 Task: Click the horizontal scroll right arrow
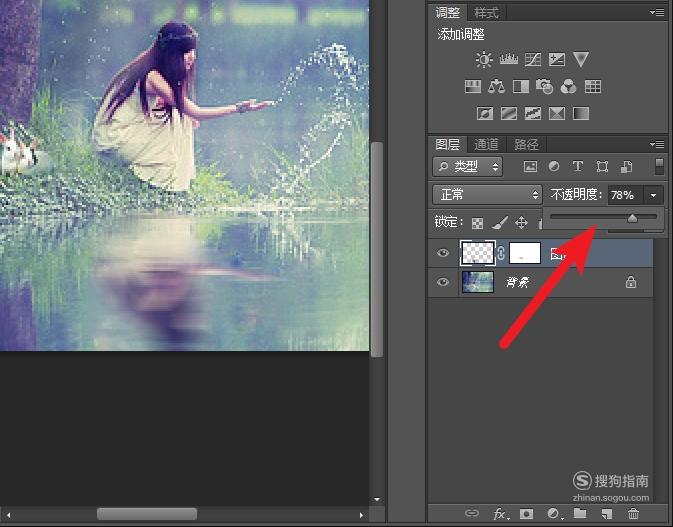(x=361, y=514)
